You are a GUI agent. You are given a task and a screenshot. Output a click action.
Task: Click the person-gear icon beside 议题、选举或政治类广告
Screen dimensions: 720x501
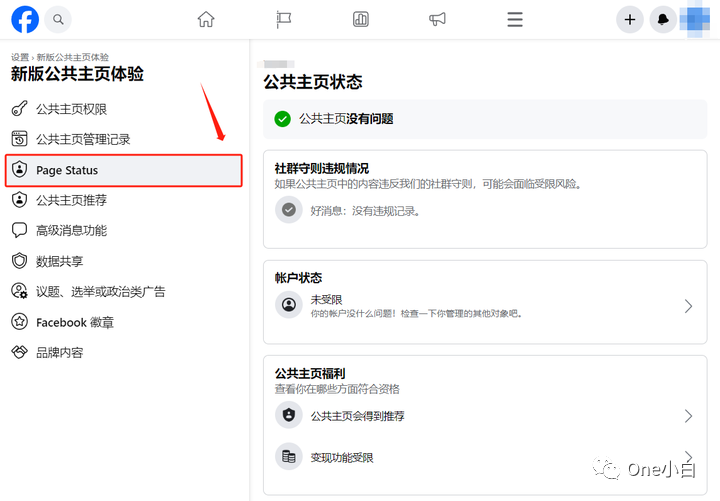tap(19, 291)
